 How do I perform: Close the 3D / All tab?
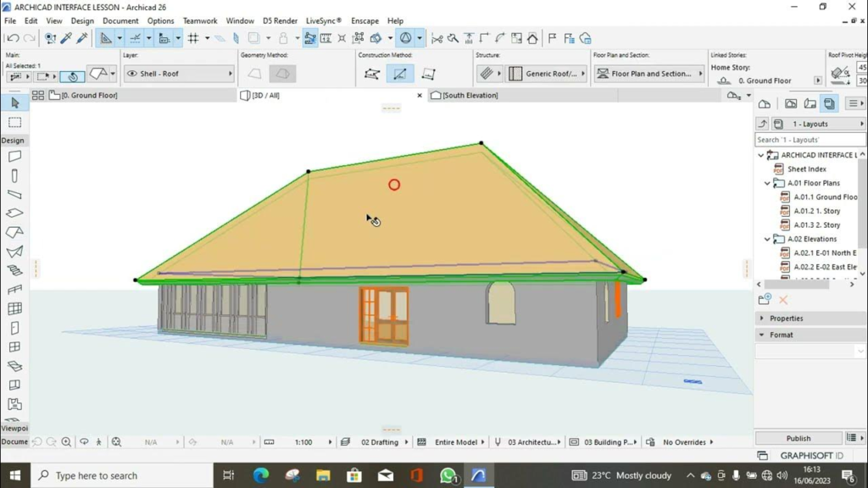[420, 95]
